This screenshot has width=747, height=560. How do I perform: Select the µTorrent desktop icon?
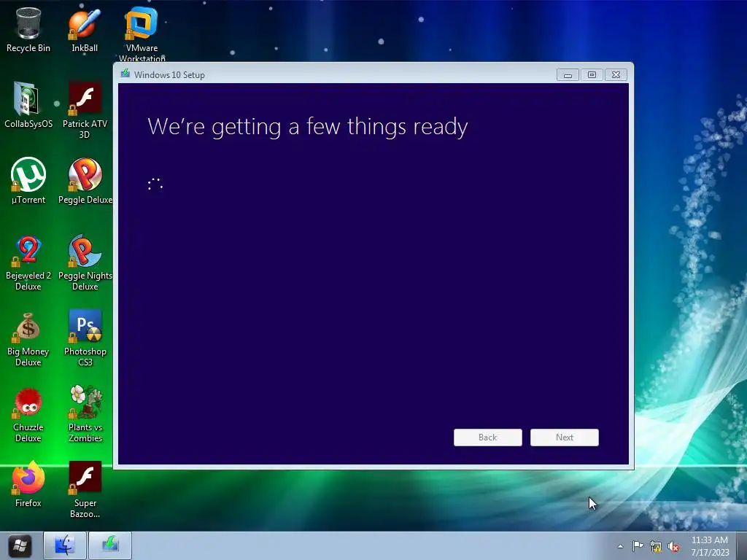tap(28, 181)
